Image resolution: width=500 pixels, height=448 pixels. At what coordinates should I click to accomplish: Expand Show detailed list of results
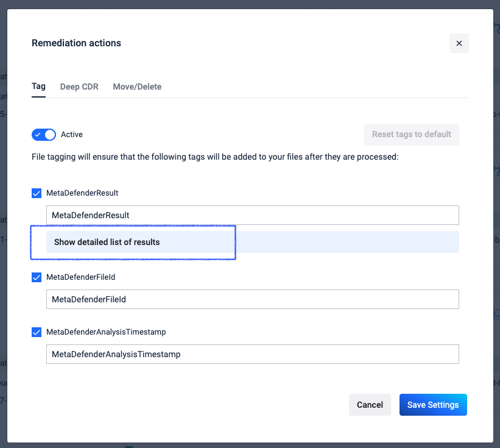pyautogui.click(x=253, y=242)
